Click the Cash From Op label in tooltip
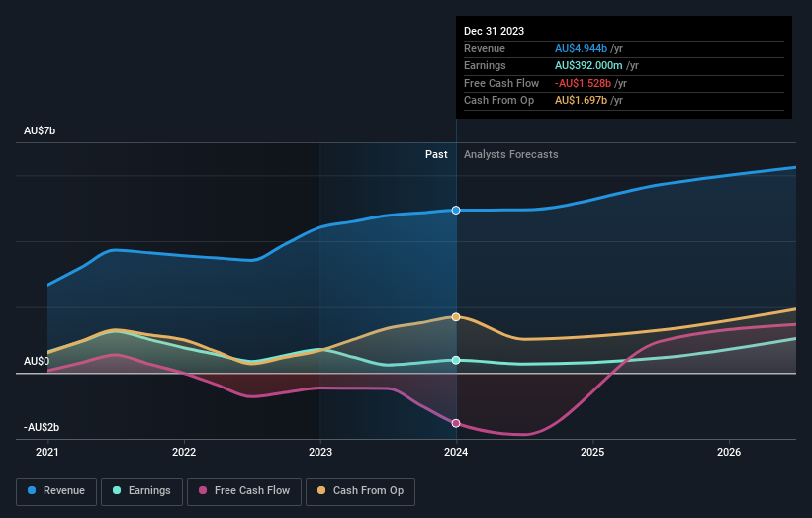812x518 pixels. pos(498,101)
